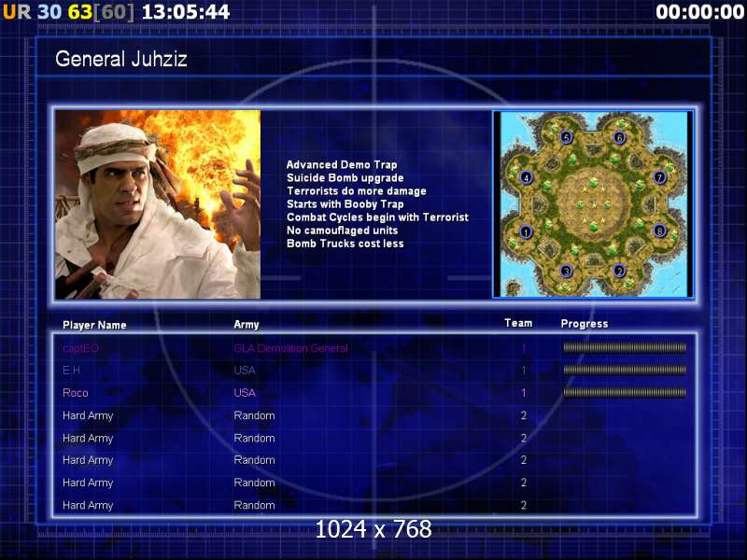Click the No camouflaged units line
The width and height of the screenshot is (747, 560).
coord(342,231)
